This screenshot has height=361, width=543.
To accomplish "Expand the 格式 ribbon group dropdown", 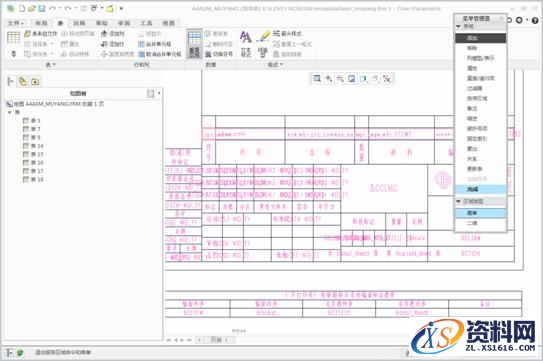I will click(x=276, y=64).
